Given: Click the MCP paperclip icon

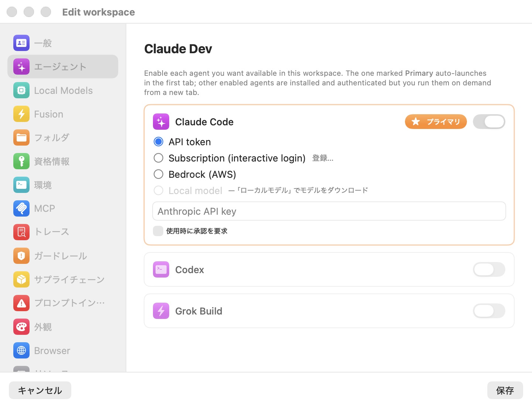Looking at the screenshot, I should (21, 208).
